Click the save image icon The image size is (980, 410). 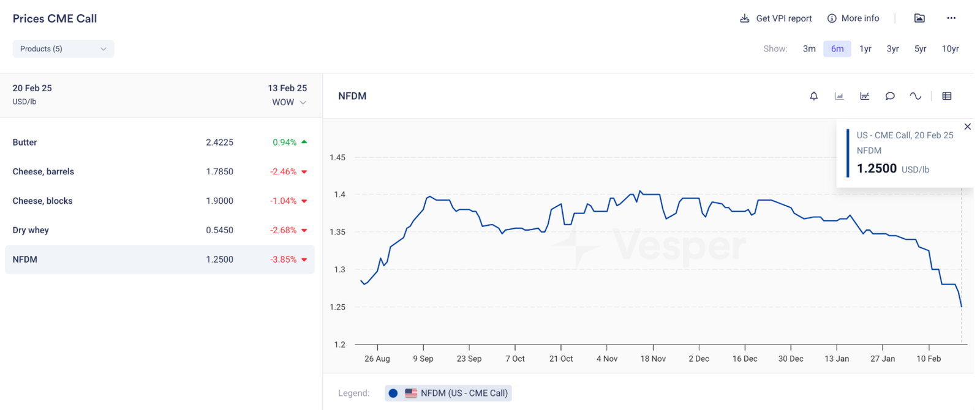pos(919,18)
